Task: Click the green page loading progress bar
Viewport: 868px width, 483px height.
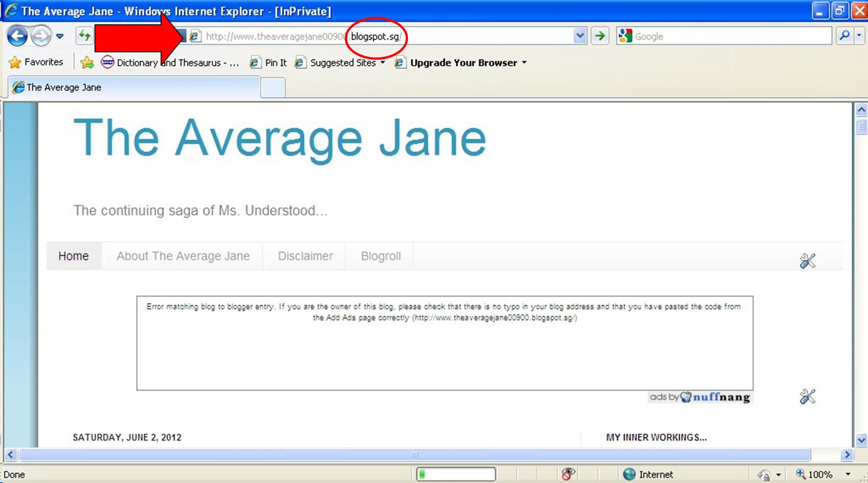Action: [x=456, y=474]
